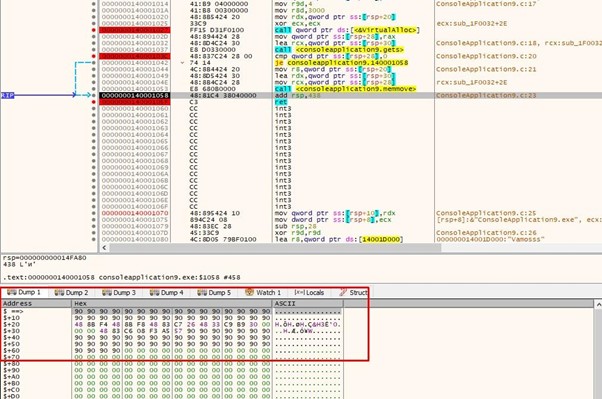Screen dimensions: 602x399
Task: Click the comment ConsoleApplication9.c:25
Action: 486,213
